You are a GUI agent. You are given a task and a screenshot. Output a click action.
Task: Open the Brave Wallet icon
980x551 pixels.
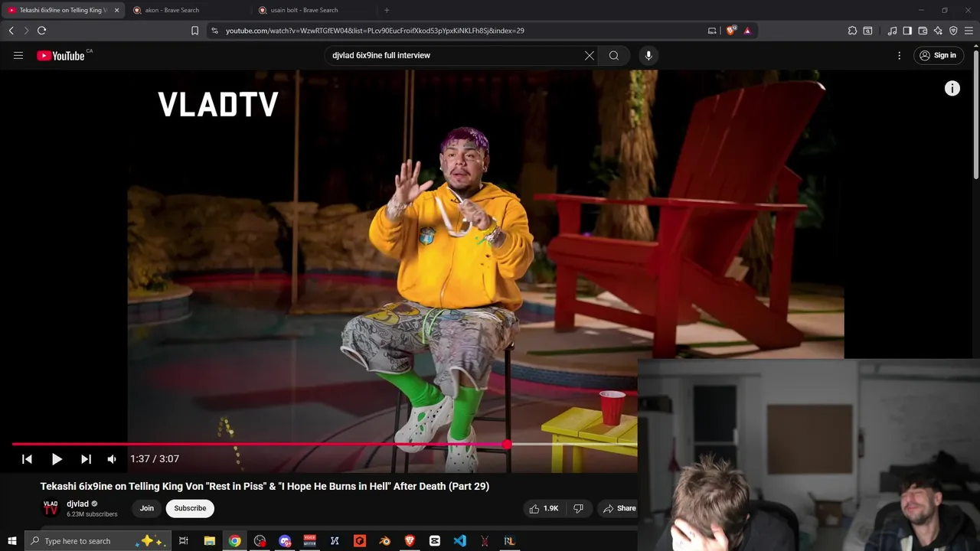click(923, 31)
